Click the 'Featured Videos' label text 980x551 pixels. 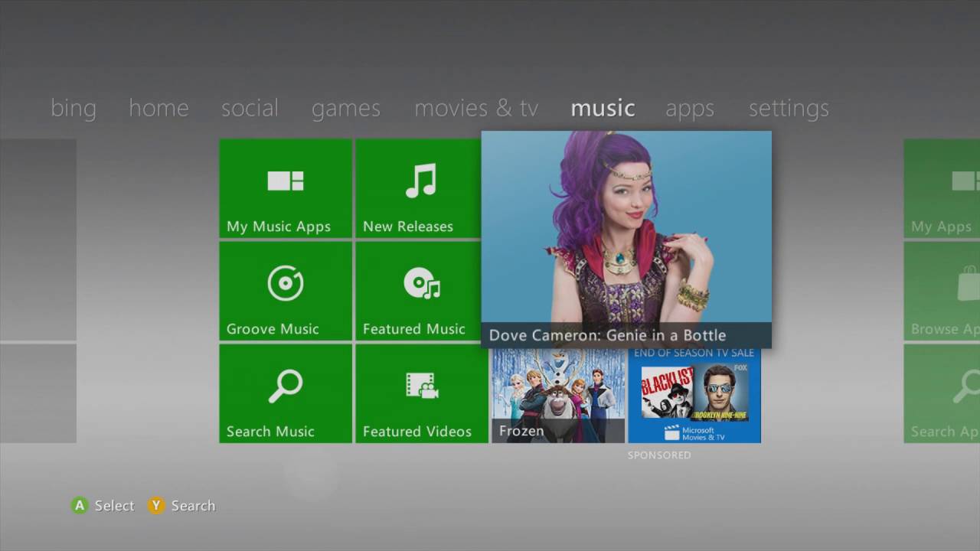tap(417, 432)
